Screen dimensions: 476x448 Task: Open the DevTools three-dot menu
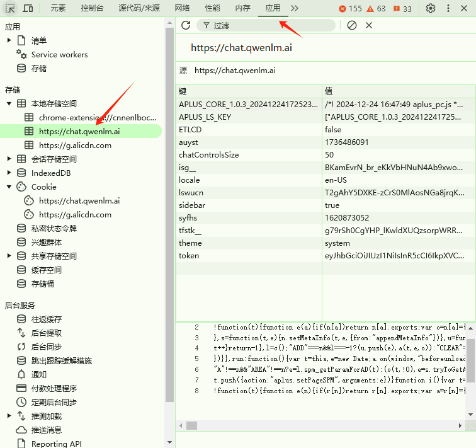[448, 8]
